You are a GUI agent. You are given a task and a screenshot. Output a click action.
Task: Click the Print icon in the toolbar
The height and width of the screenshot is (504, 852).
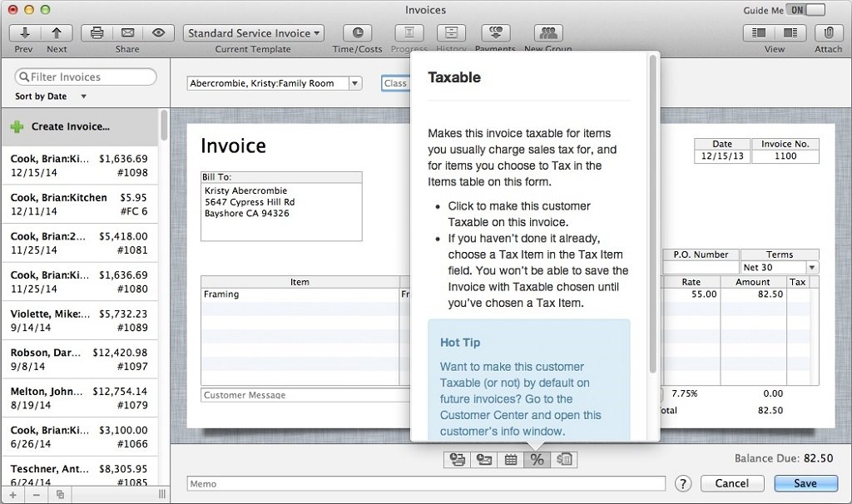[97, 33]
